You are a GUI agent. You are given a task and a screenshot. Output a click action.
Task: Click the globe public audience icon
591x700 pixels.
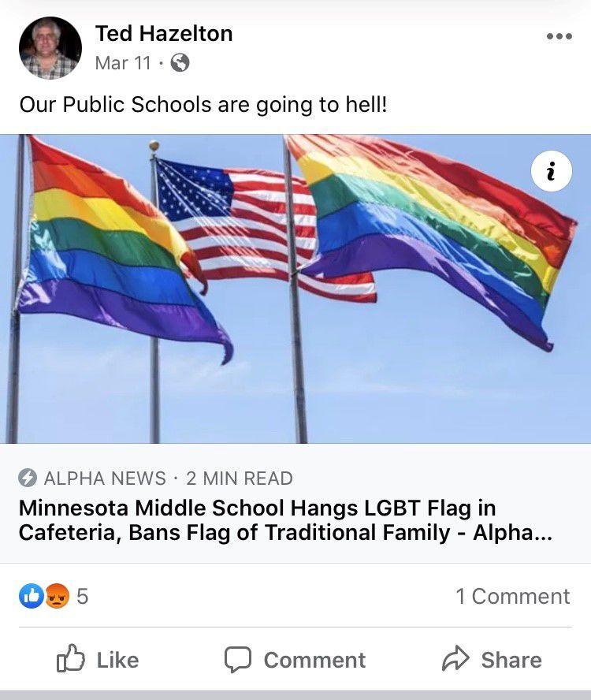(180, 62)
